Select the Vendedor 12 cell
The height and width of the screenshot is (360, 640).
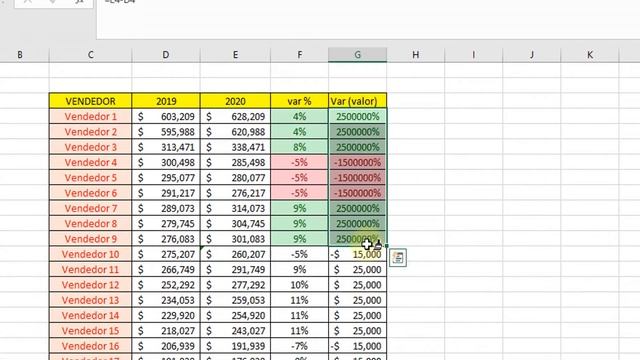click(90, 285)
